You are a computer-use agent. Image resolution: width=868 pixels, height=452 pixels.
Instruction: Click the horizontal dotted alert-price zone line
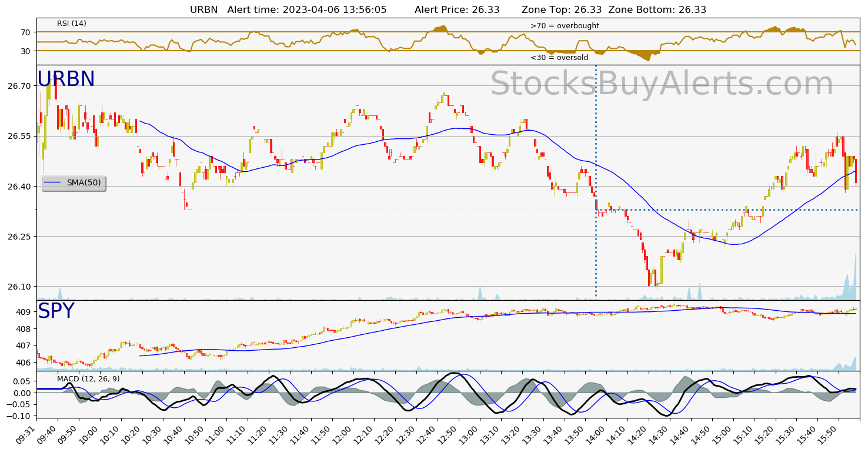click(727, 210)
